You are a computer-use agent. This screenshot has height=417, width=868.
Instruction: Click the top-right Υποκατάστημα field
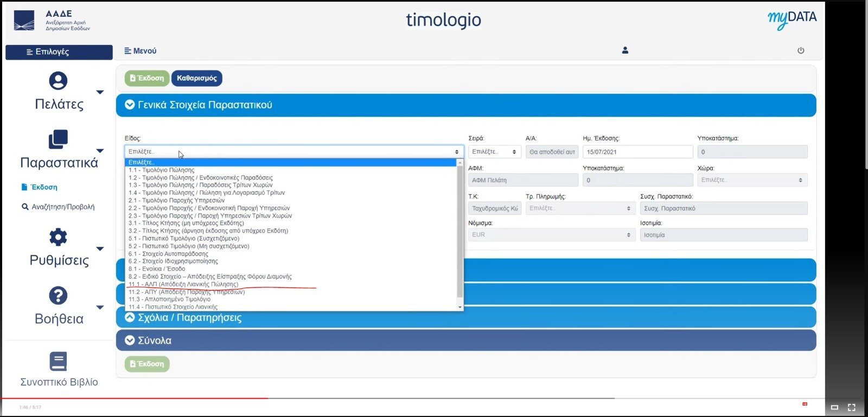point(752,152)
